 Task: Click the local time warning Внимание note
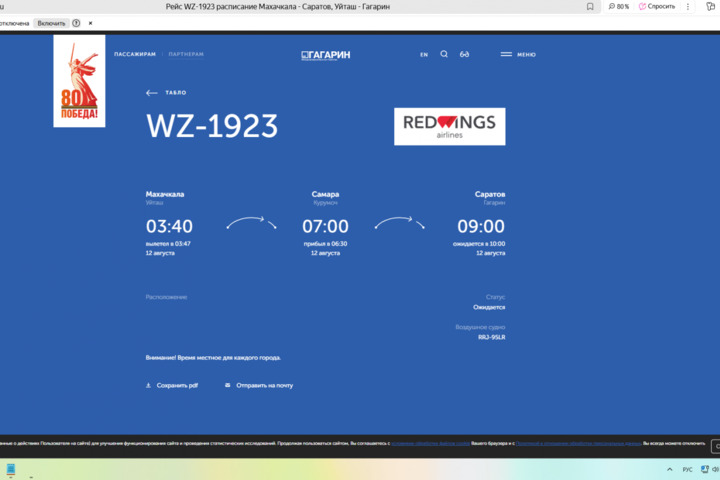tap(213, 357)
